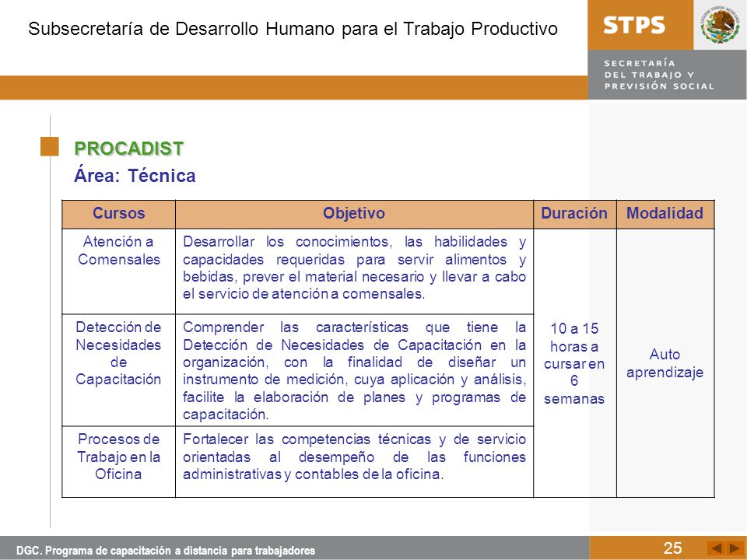Click the Modalidad column header

(665, 215)
